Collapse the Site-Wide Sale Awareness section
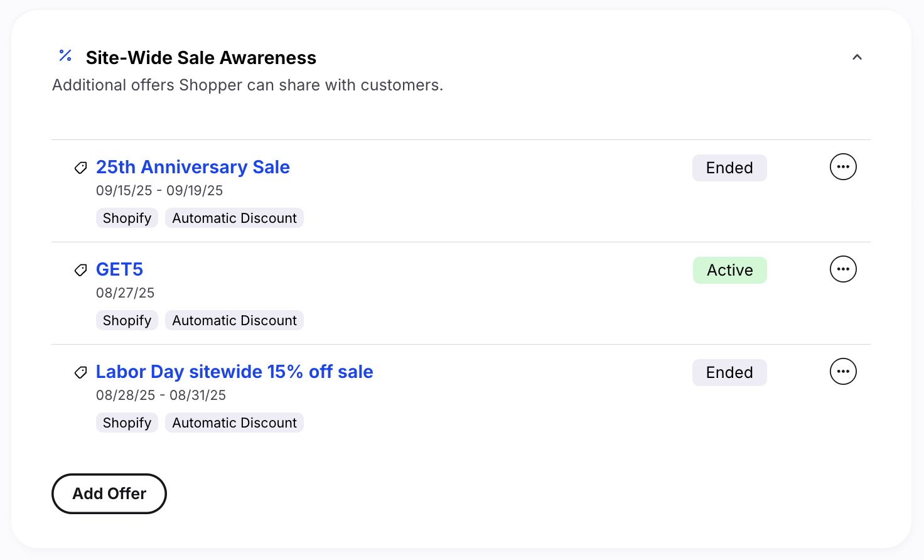Image resolution: width=924 pixels, height=560 pixels. pos(857,57)
